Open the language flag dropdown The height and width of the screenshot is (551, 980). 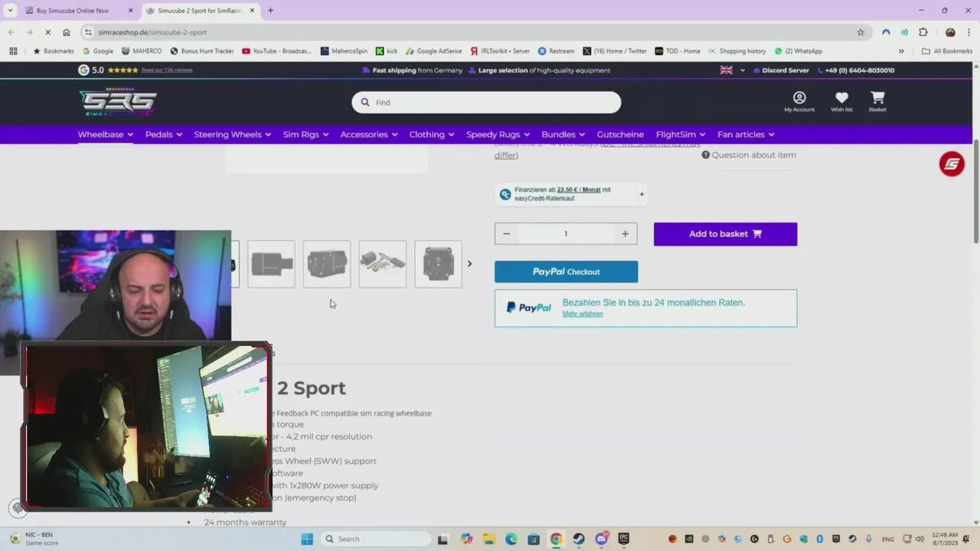(733, 70)
